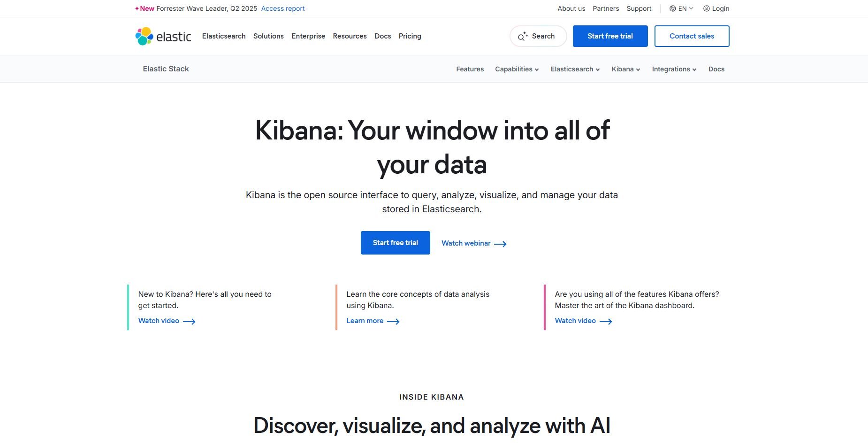Select Pricing in the main navigation
The image size is (868, 448).
410,36
